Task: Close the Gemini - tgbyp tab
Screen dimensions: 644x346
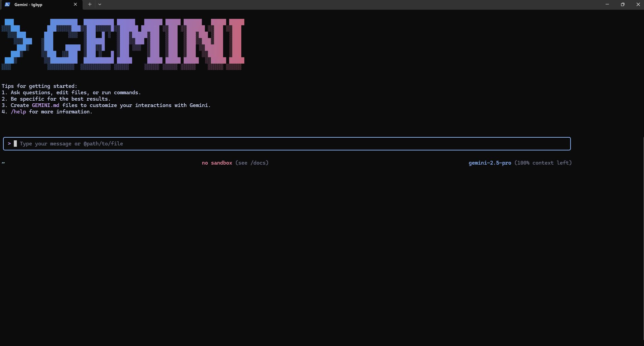Action: [75, 4]
